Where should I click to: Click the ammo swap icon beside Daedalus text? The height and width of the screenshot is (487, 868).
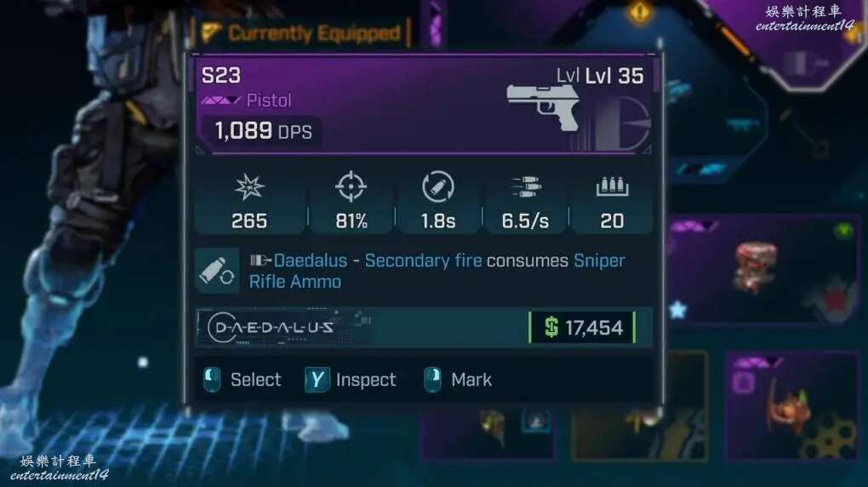point(217,271)
